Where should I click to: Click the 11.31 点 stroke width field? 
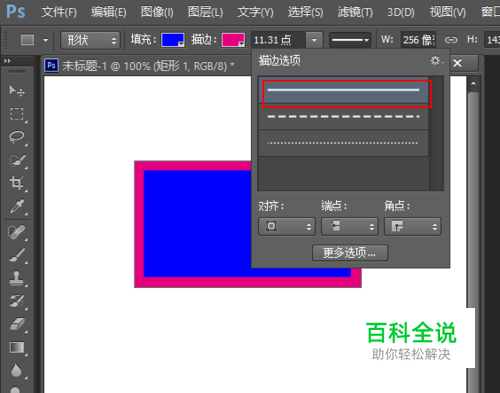pos(278,40)
